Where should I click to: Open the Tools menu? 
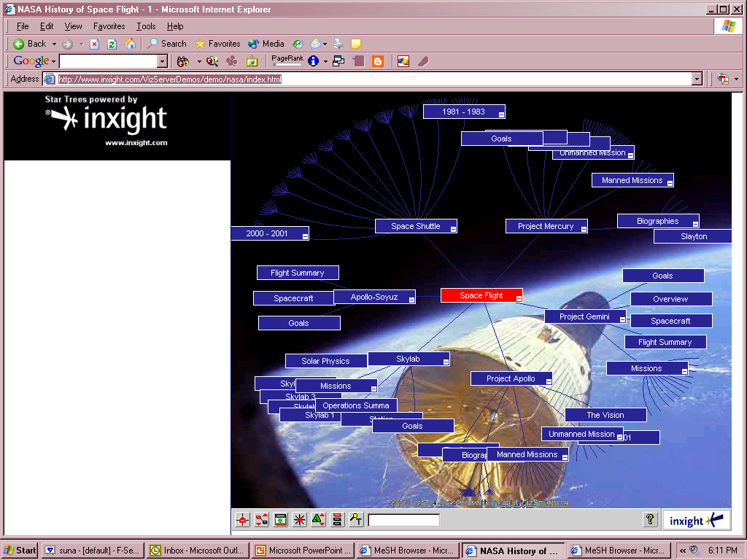click(146, 26)
